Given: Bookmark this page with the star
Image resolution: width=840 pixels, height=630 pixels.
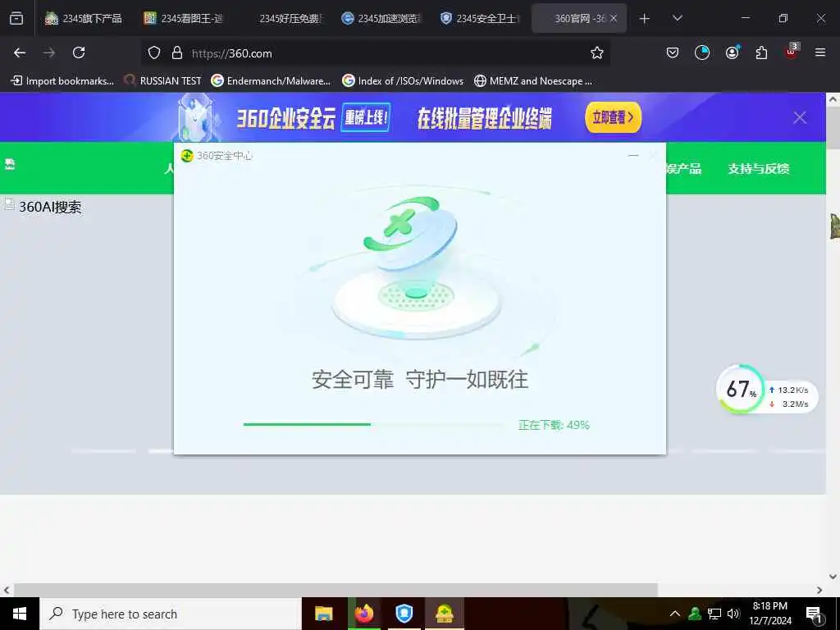Looking at the screenshot, I should click(x=597, y=52).
